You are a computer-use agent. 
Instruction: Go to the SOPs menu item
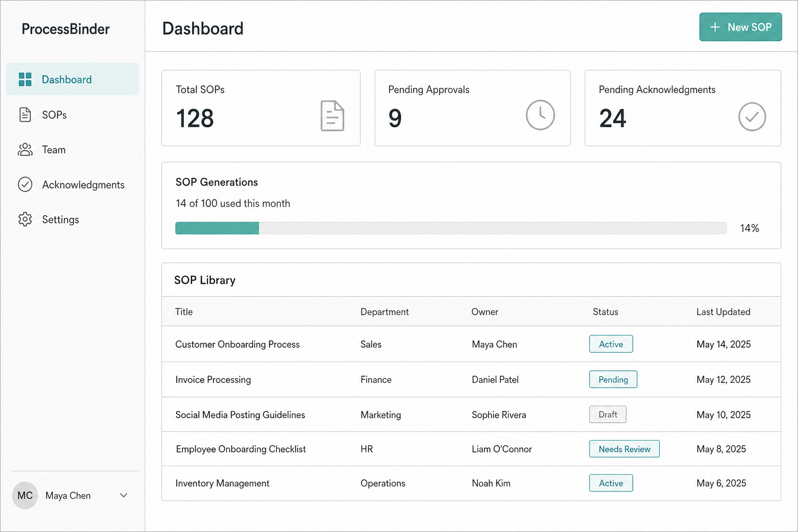pos(72,114)
